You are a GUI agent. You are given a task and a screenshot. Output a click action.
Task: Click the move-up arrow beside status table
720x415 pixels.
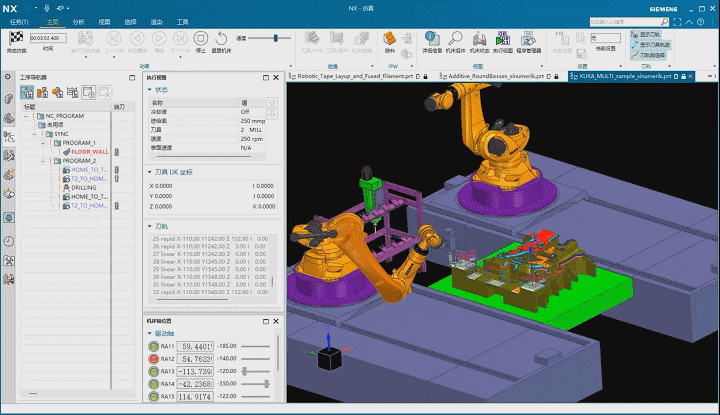[x=272, y=103]
